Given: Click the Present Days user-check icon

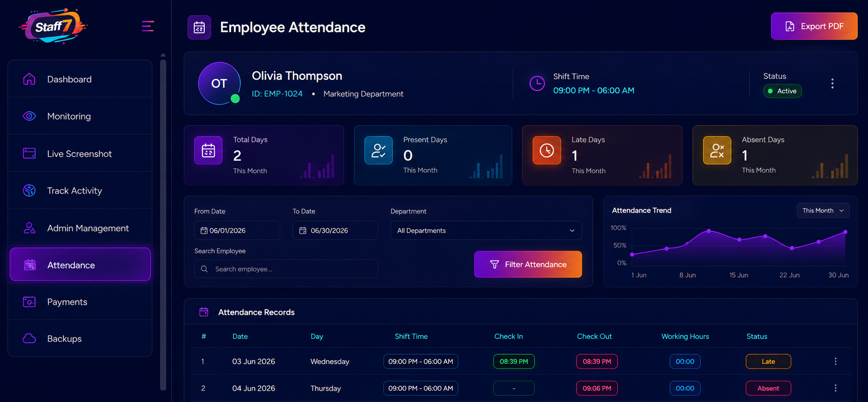Looking at the screenshot, I should [x=378, y=150].
